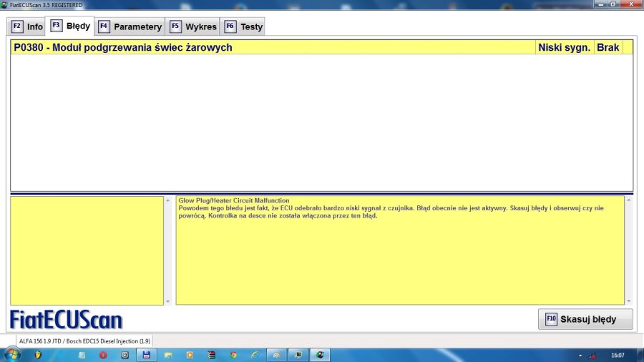644x362 pixels.
Task: Click the 'Niski sygn.' cell
Action: (x=564, y=48)
